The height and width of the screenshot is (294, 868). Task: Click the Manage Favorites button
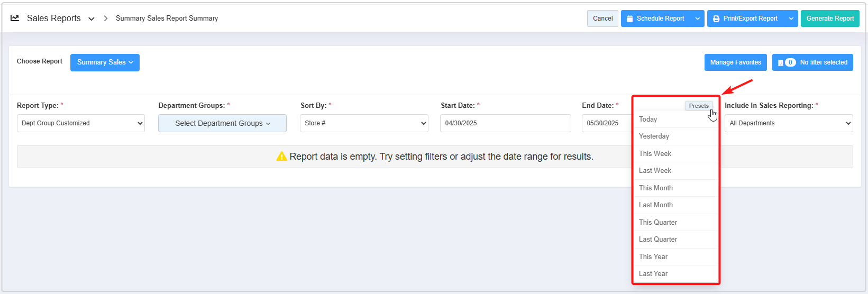click(x=736, y=62)
